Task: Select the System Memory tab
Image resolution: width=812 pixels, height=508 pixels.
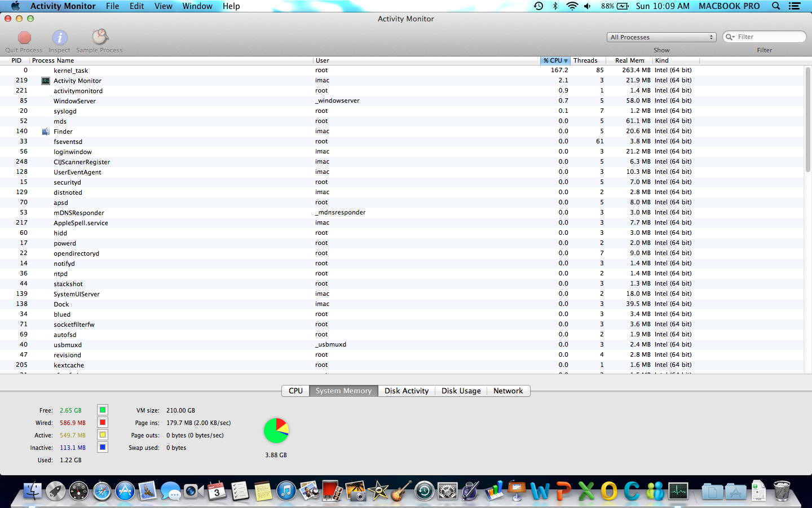Action: click(343, 391)
